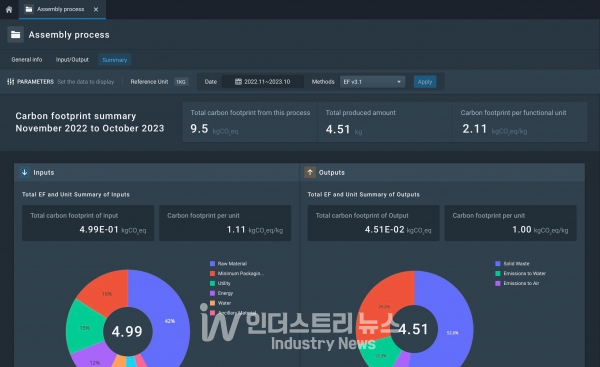Click the folder icon beside Assembly process title
This screenshot has width=600, height=367.
coord(16,35)
